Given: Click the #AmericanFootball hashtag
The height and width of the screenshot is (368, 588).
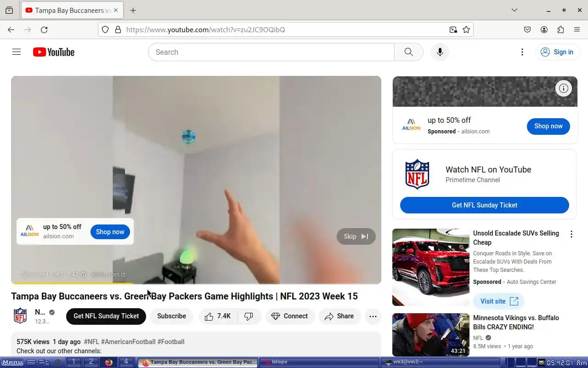Looking at the screenshot, I should [x=128, y=342].
